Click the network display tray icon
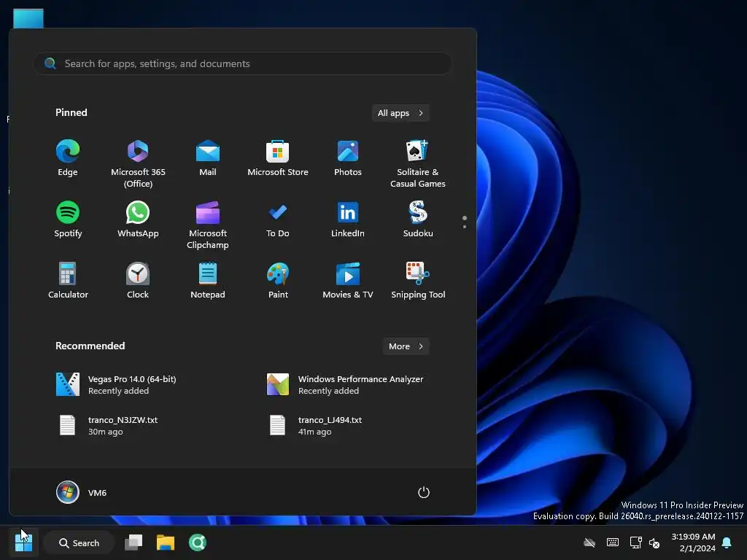This screenshot has width=747, height=560. coord(635,542)
